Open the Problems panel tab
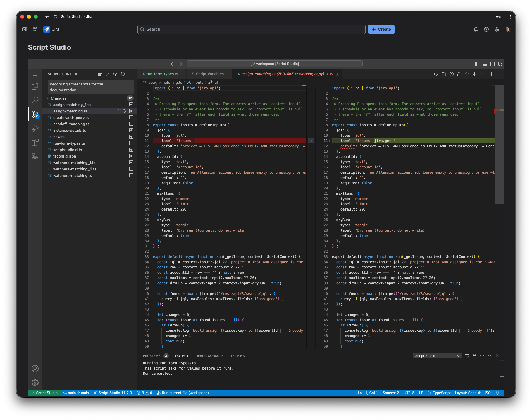Screen dimensions: 532x419 click(x=155, y=356)
